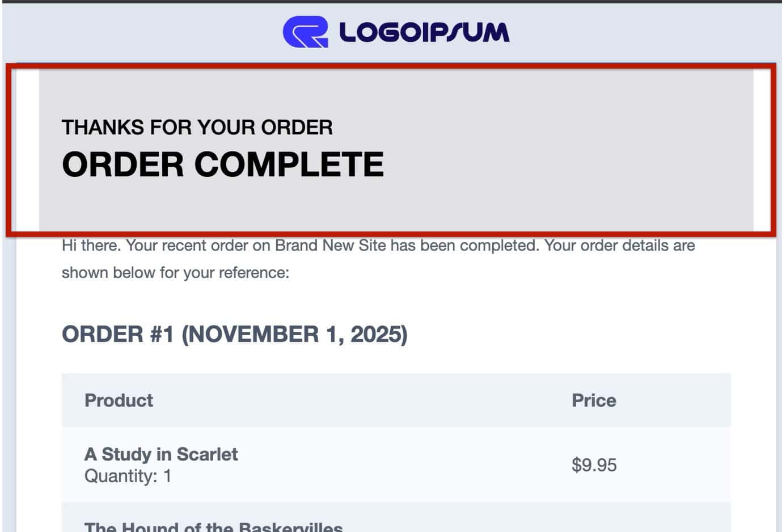Click the $9.95 price value
782x532 pixels.
pos(594,465)
